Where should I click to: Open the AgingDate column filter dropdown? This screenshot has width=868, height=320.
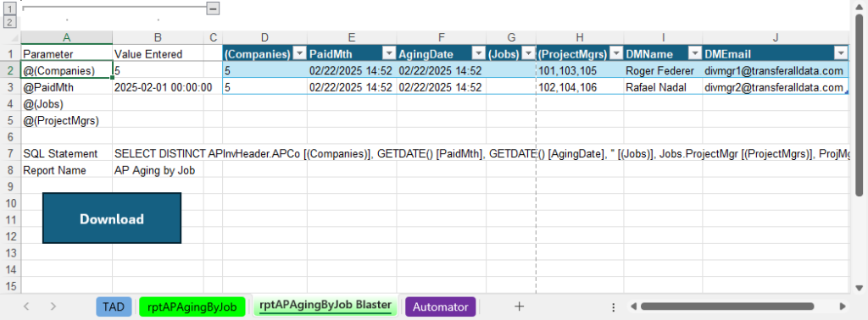[x=479, y=53]
